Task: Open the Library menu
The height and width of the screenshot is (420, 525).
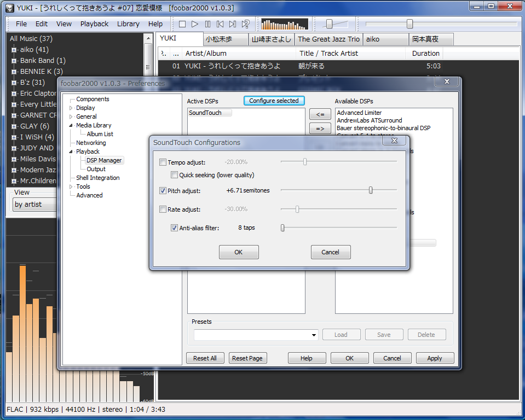Action: 128,24
